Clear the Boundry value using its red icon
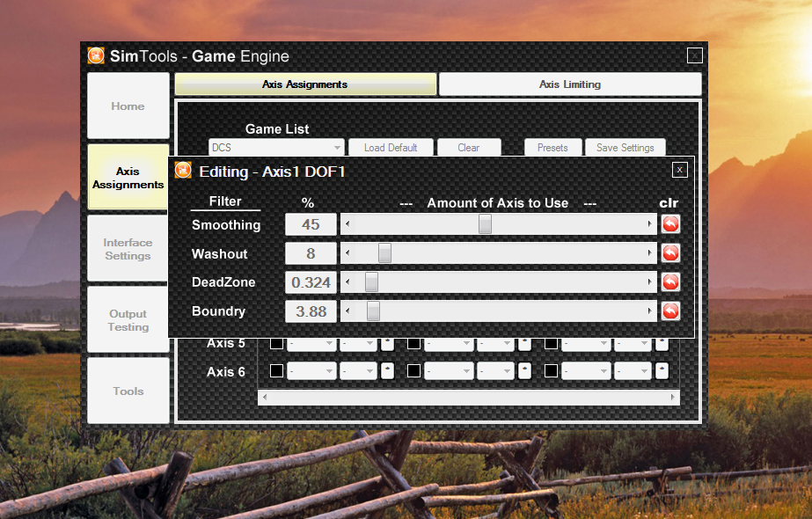 [x=670, y=311]
